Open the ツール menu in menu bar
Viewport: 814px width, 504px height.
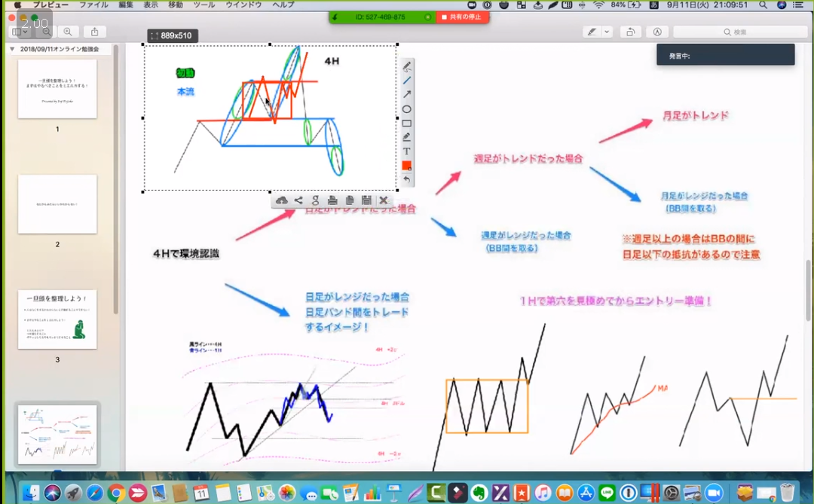(203, 5)
